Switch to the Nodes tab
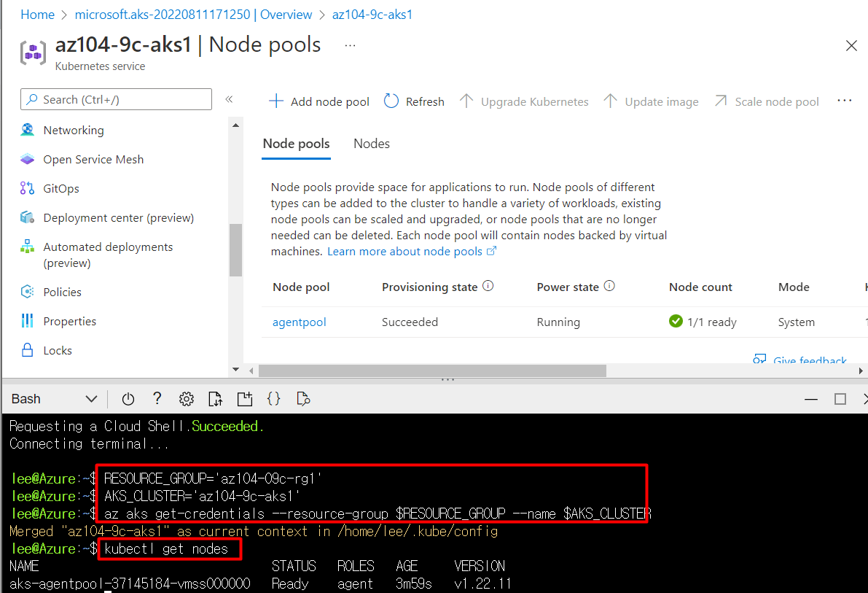Image resolution: width=868 pixels, height=593 pixels. [372, 144]
